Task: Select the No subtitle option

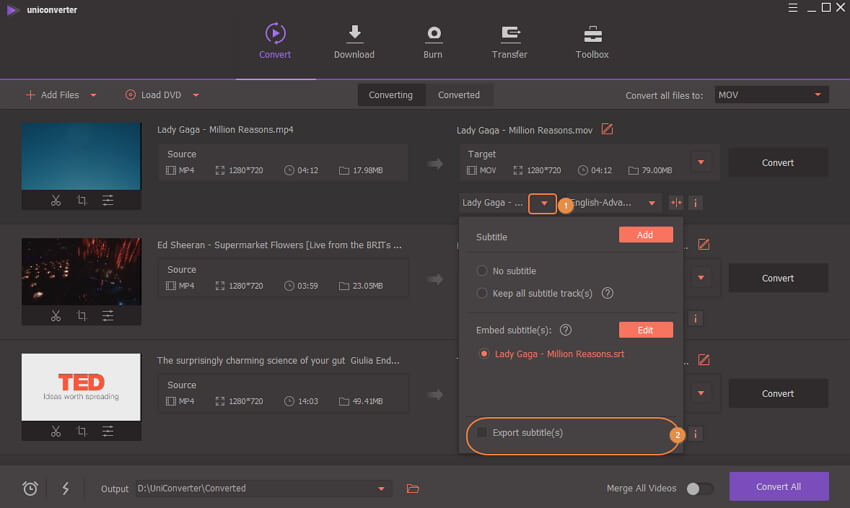Action: pyautogui.click(x=481, y=271)
